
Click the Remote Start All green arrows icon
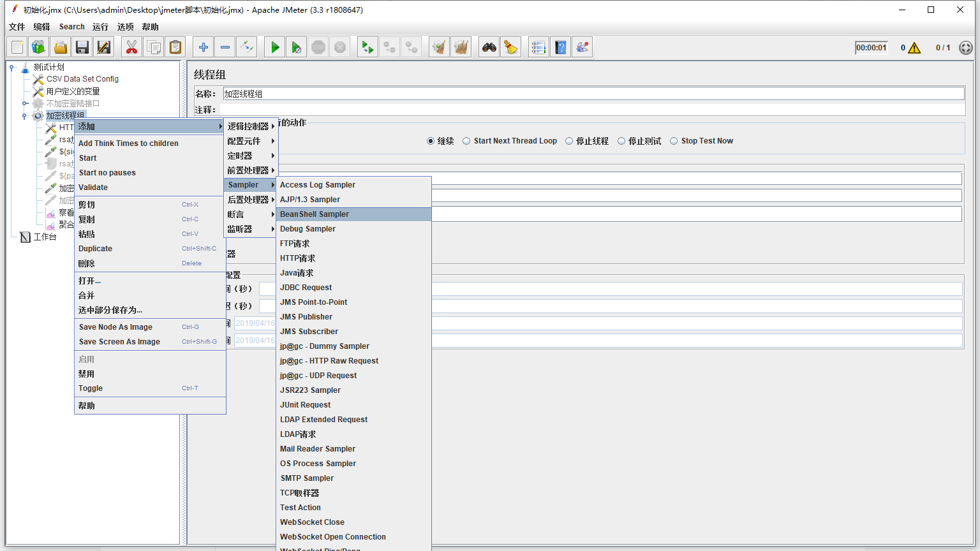click(x=367, y=47)
